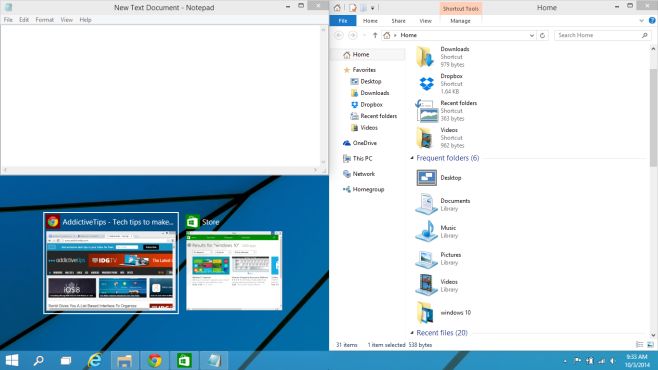Go up one folder level
This screenshot has width=658, height=370.
[x=375, y=35]
